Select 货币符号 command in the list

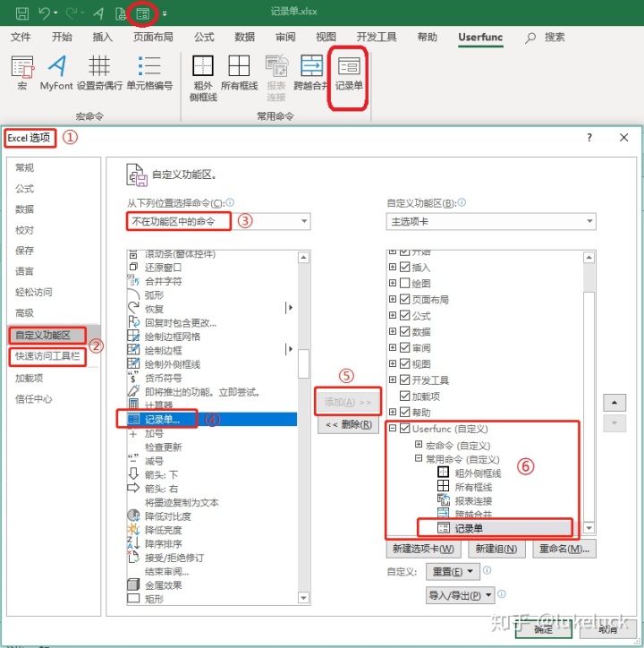(x=212, y=378)
